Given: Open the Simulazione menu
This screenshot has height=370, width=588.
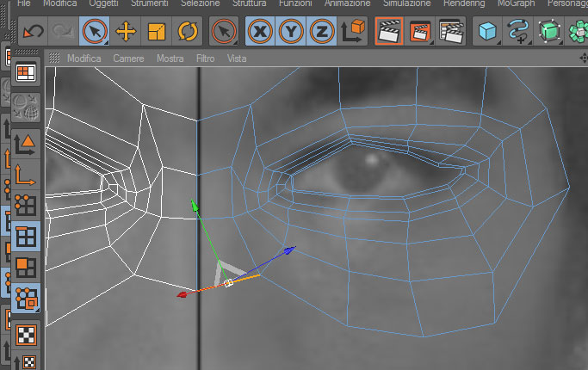Looking at the screenshot, I should [x=406, y=3].
